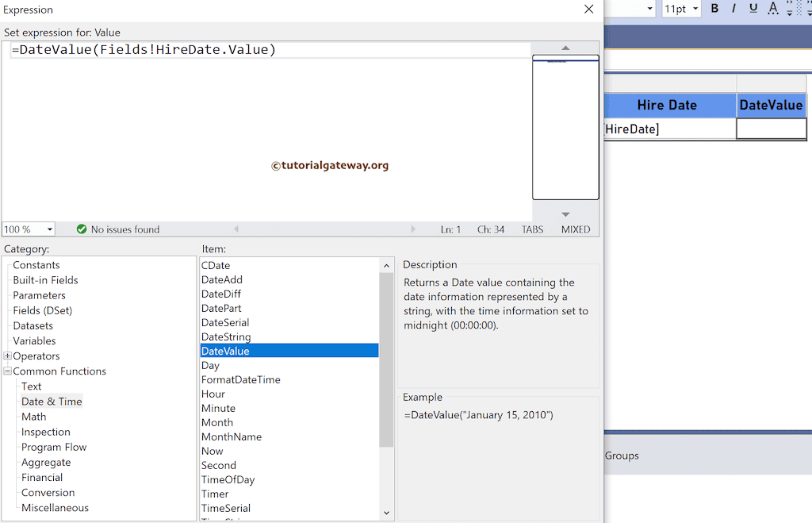Viewport: 812px width, 523px height.
Task: Select the Text category
Action: [32, 386]
